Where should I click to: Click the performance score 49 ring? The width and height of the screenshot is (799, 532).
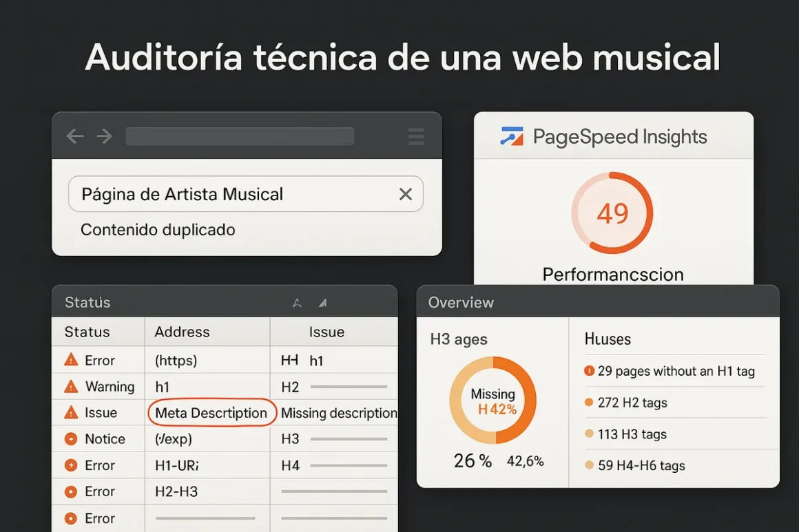tap(612, 213)
